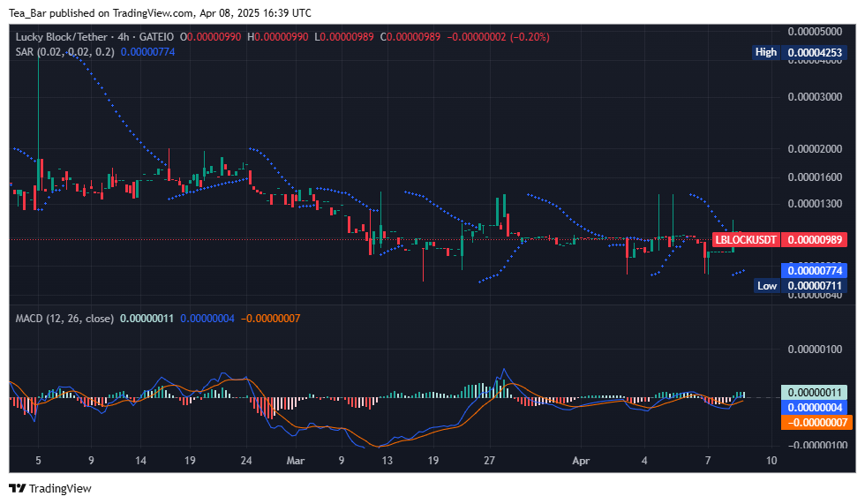865x504 pixels.
Task: Click the 7 date label on time axis
Action: [708, 461]
